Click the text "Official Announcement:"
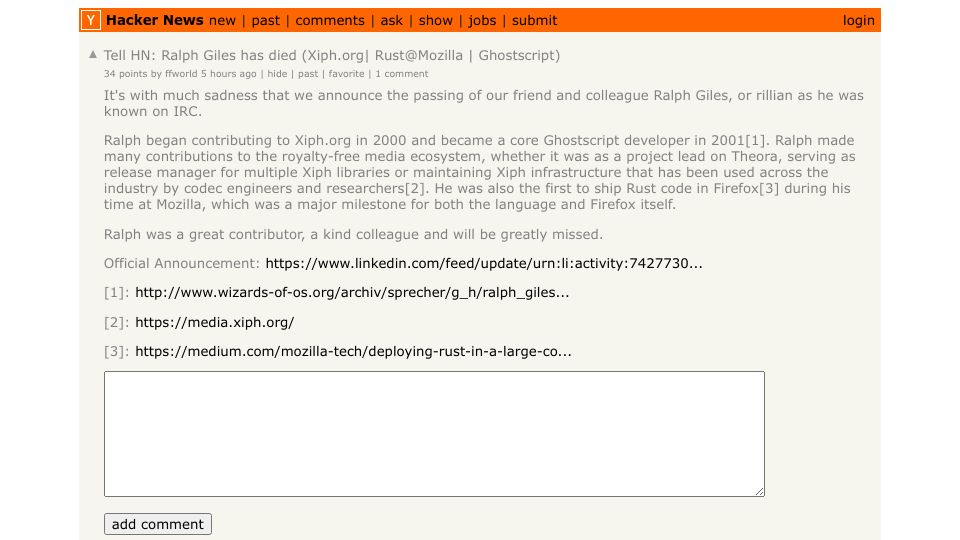This screenshot has height=540, width=960. [182, 263]
